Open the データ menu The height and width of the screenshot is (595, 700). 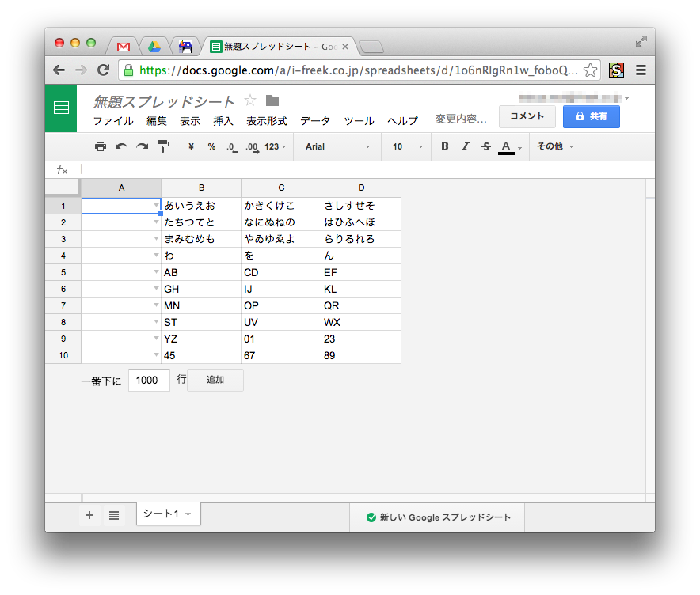(x=315, y=121)
